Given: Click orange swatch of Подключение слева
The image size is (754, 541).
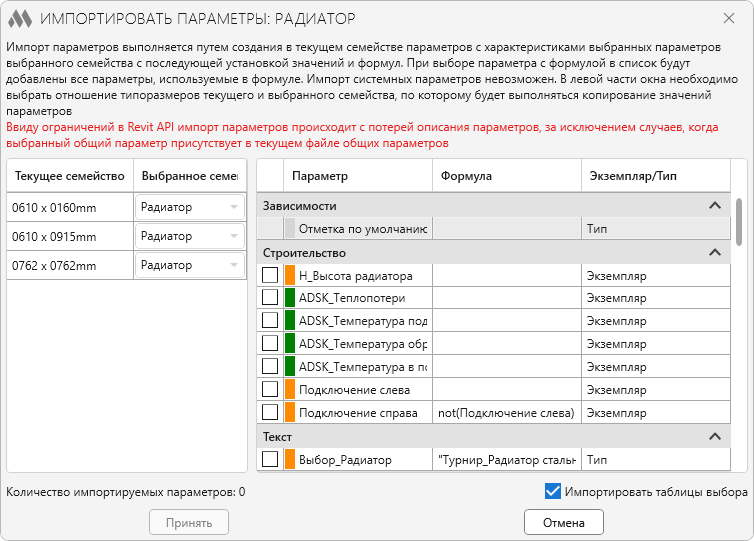Looking at the screenshot, I should tap(290, 390).
